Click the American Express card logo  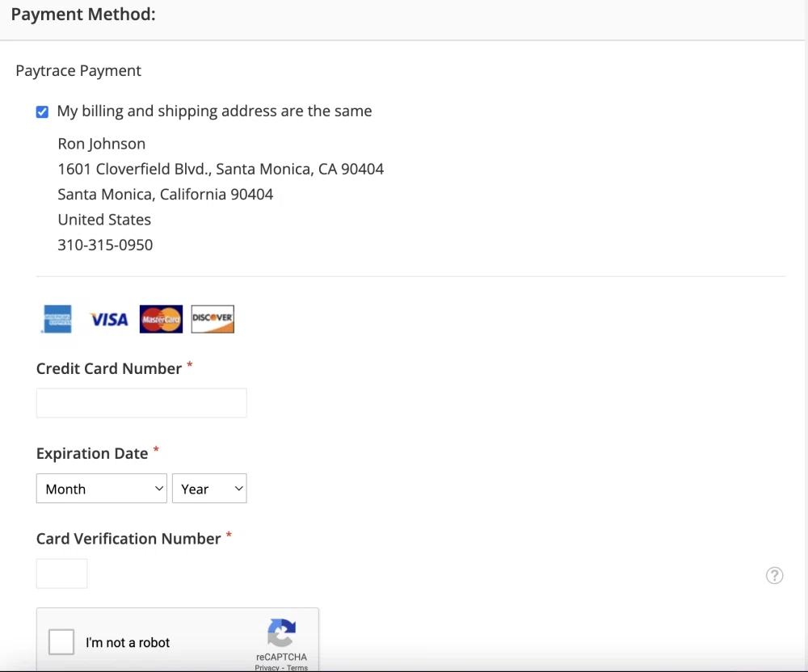tap(57, 319)
